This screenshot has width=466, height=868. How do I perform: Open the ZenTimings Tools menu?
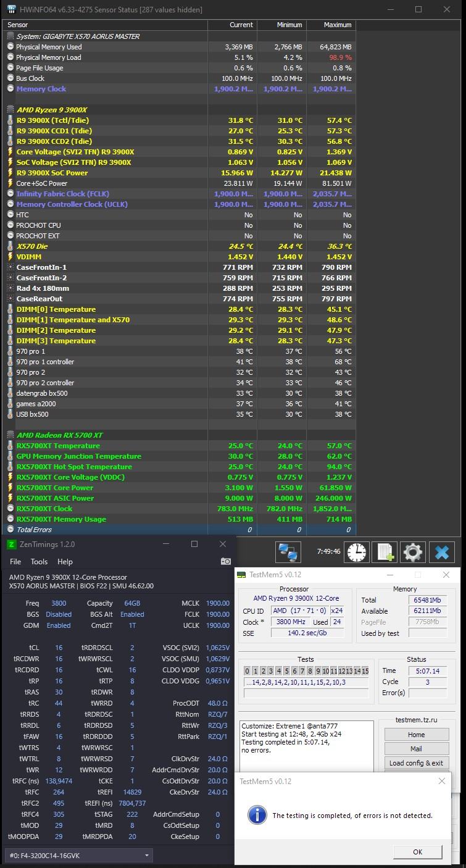(x=39, y=562)
